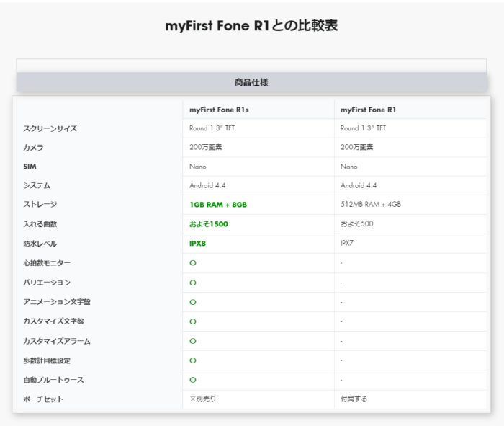Viewport: 504px width, 426px height.
Task: Click the ポーチセット row label
Action: [x=43, y=399]
